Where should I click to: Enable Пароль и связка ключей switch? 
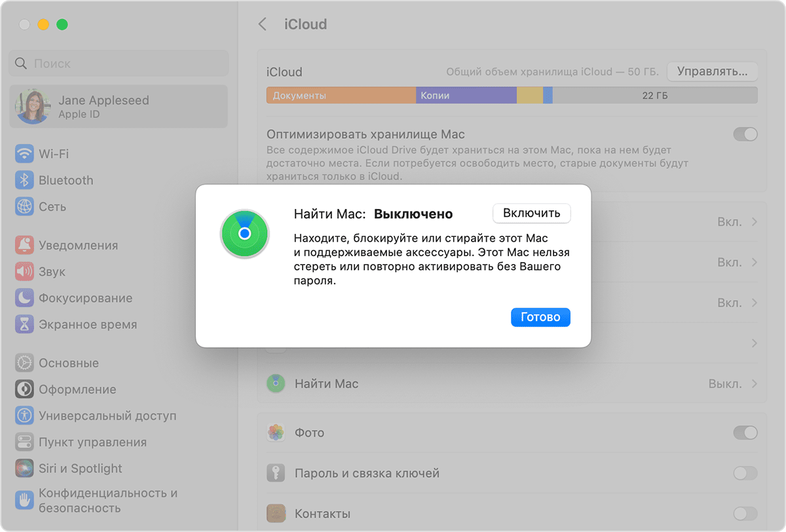pos(745,473)
